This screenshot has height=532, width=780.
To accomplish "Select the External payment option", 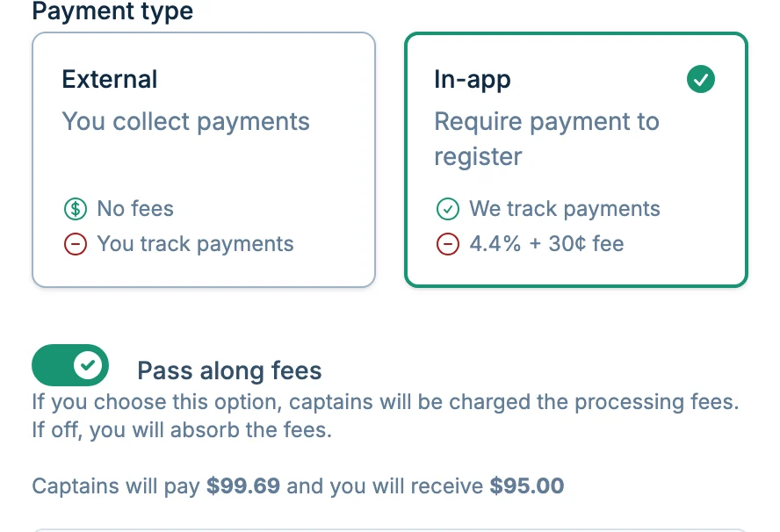I will 204,159.
